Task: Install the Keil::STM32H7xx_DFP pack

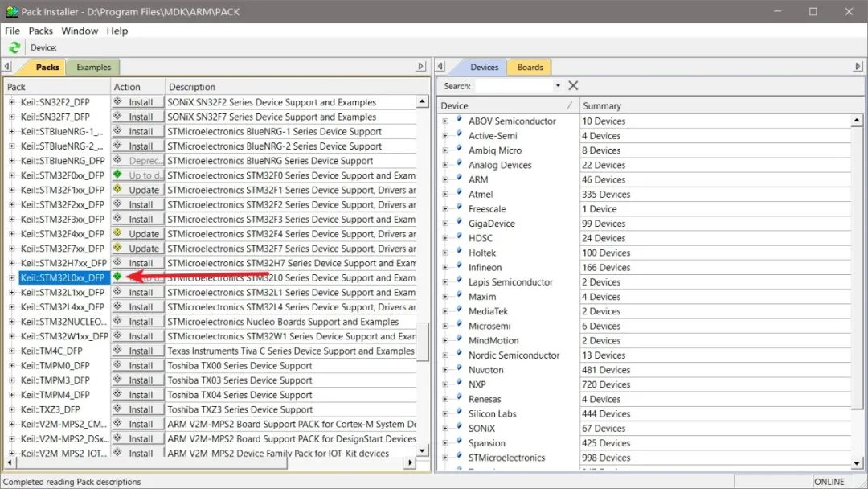Action: pos(138,263)
